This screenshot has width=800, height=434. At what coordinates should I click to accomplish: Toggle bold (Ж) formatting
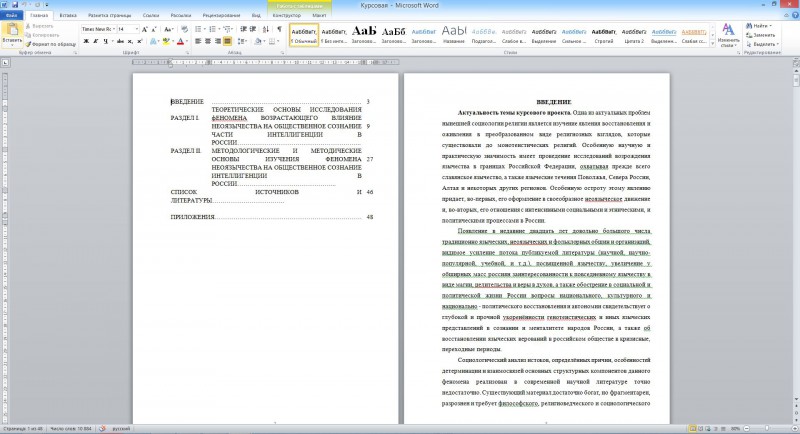point(86,41)
